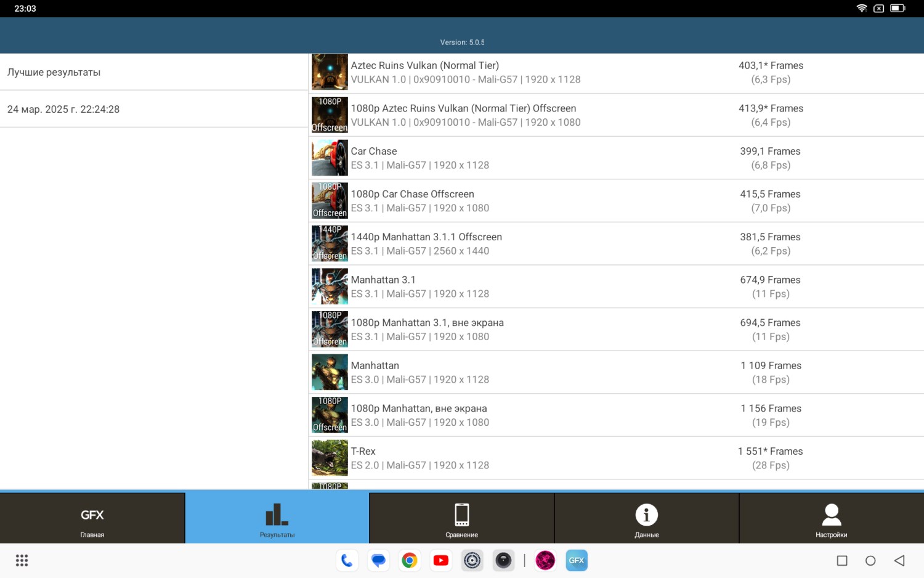
Task: Click the 1 551* Frames score
Action: (771, 451)
